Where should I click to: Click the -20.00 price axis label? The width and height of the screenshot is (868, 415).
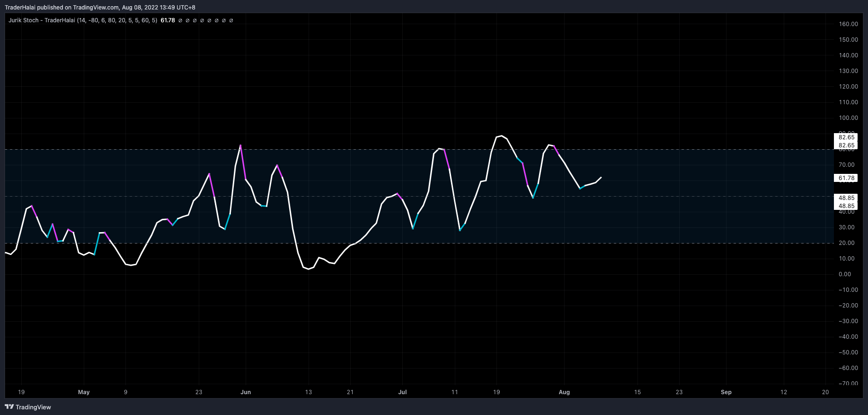847,306
